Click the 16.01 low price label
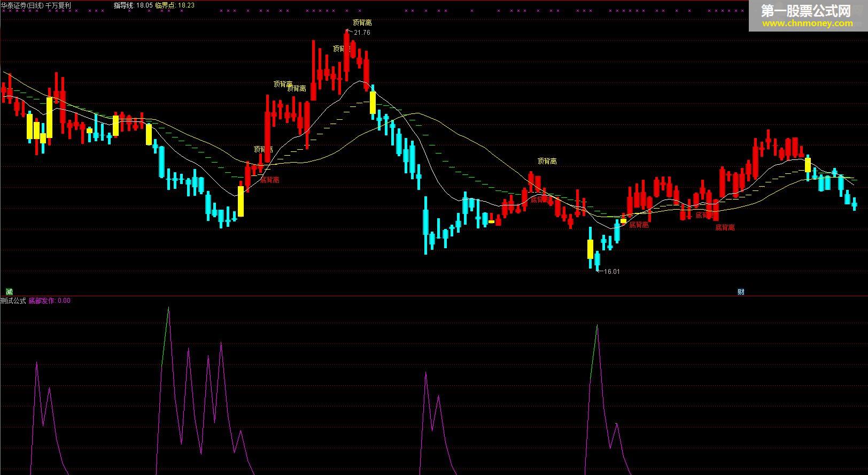The height and width of the screenshot is (475, 868). coord(612,271)
